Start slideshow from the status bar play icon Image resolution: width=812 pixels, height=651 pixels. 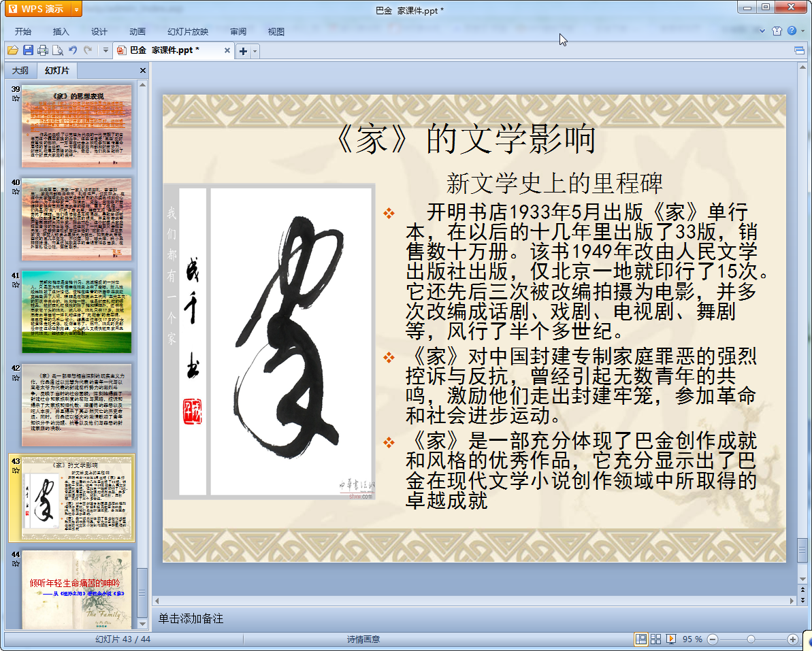(x=671, y=639)
